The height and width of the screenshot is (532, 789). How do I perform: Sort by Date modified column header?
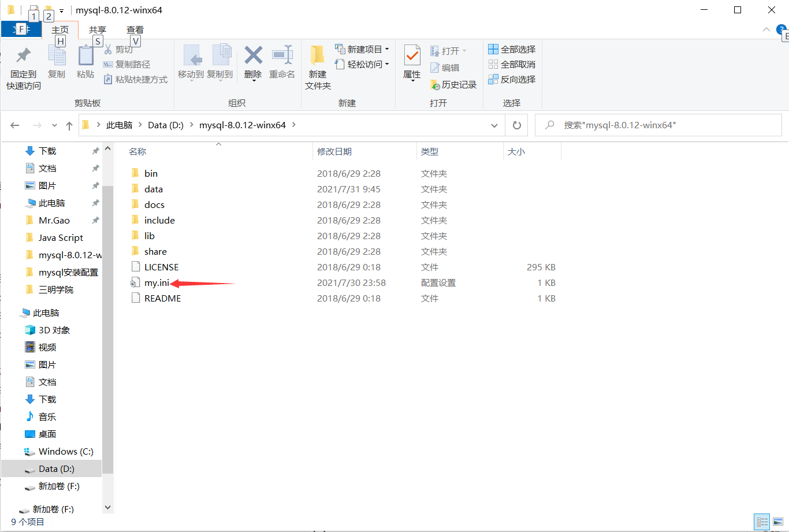(x=334, y=152)
